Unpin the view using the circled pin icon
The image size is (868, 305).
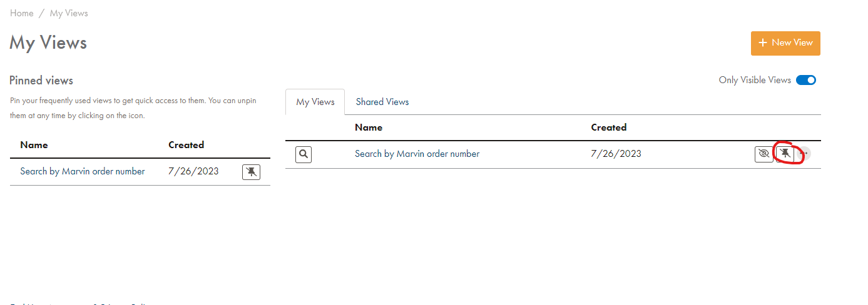click(x=785, y=154)
